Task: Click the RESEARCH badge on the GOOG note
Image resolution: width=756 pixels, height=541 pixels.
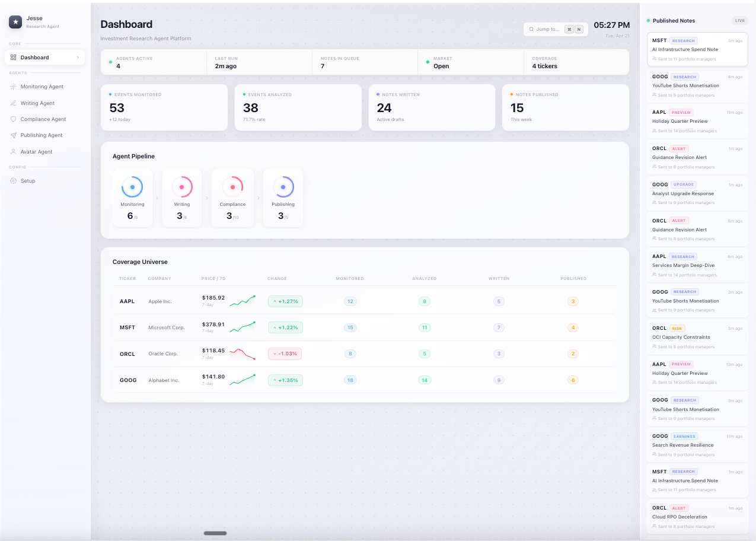Action: click(x=684, y=77)
